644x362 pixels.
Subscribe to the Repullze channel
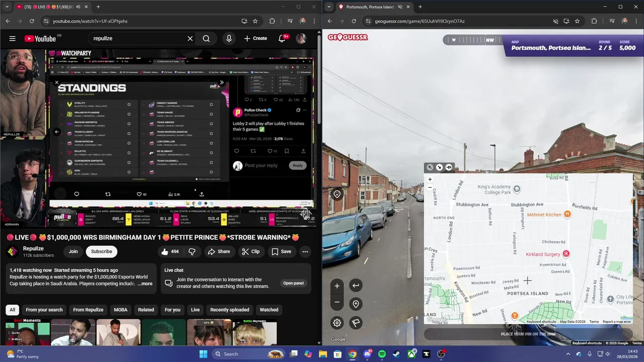click(x=102, y=251)
